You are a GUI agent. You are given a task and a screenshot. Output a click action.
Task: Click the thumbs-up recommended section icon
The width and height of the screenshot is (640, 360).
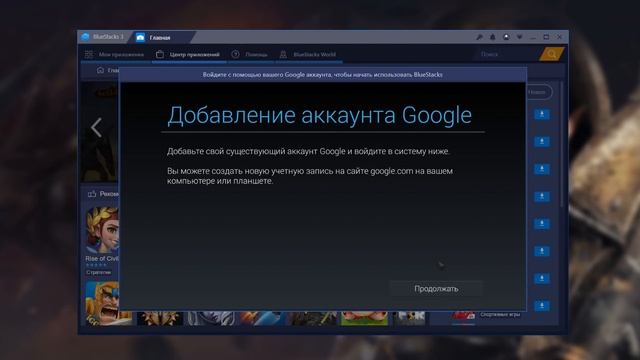click(92, 194)
